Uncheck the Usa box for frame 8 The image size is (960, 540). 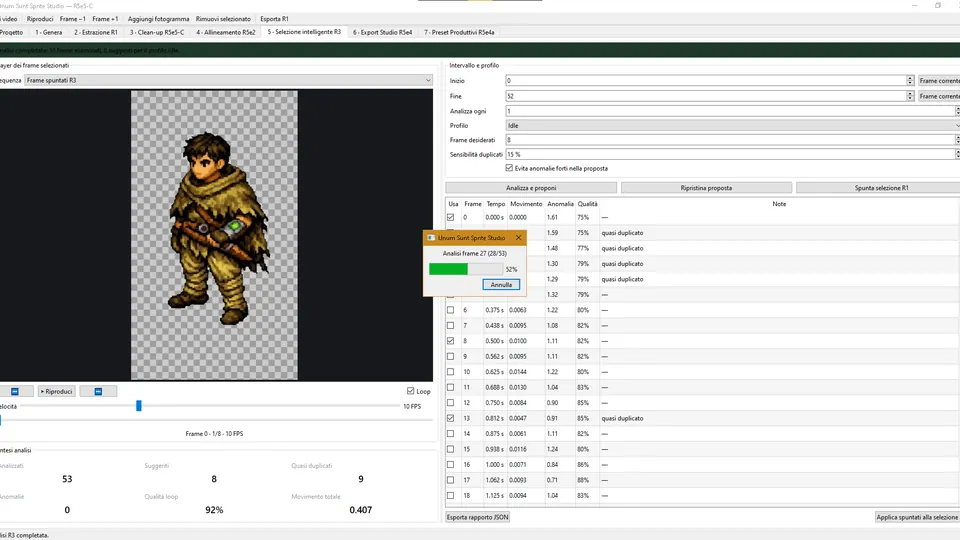(451, 341)
